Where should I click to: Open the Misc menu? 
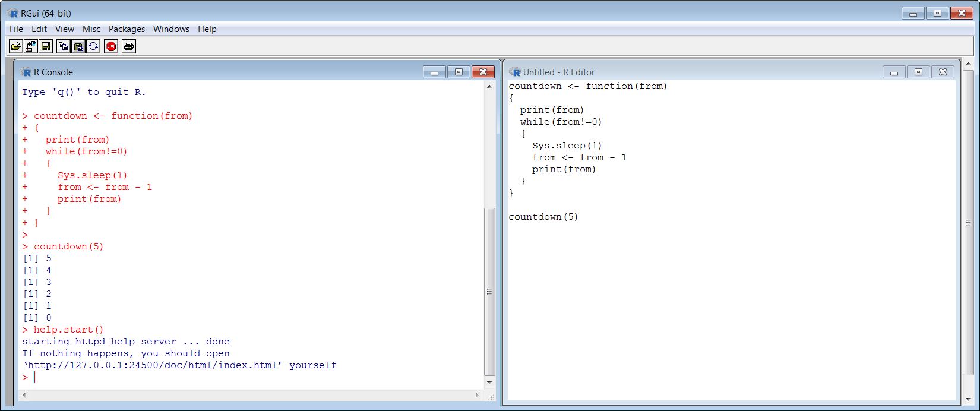tap(91, 29)
